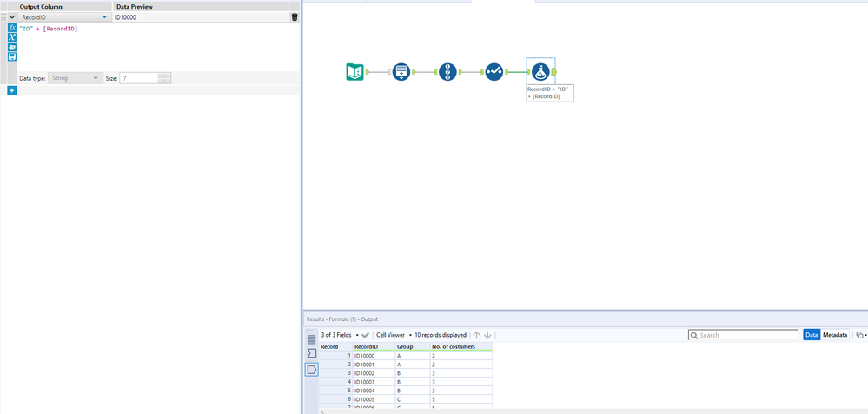
Task: Select cell ID10004 in the results grid
Action: point(374,390)
